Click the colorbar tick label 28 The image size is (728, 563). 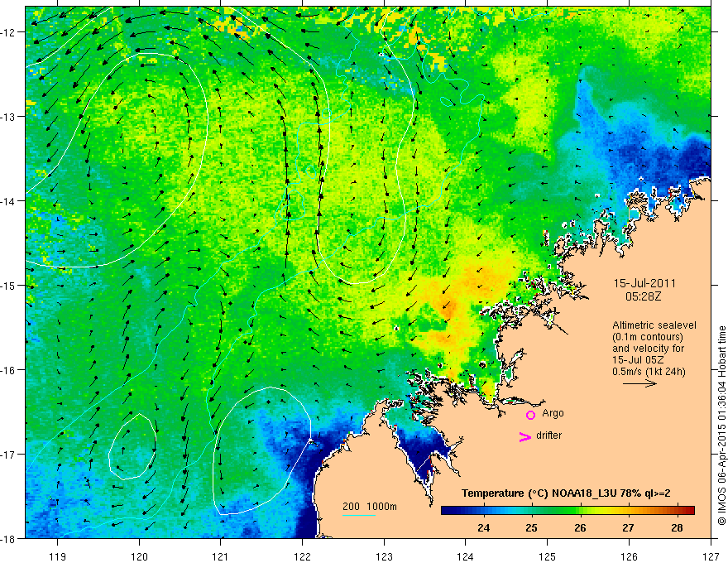click(677, 527)
